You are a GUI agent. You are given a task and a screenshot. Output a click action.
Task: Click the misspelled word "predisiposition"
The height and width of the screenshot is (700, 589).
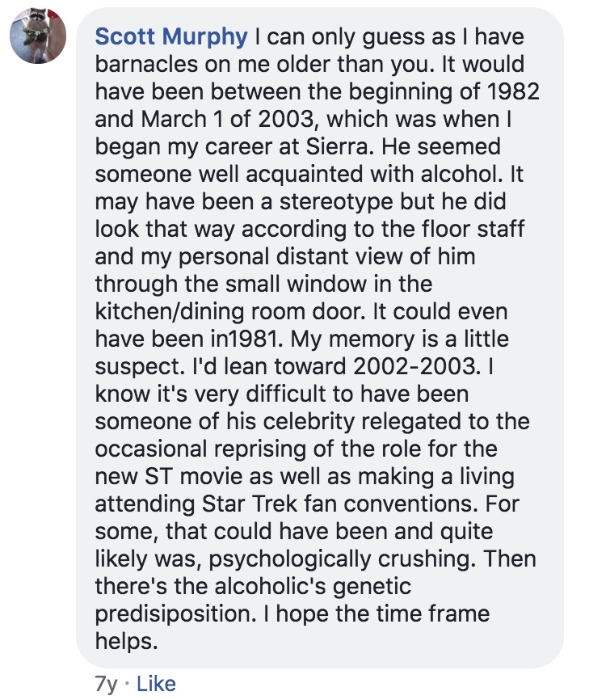(x=174, y=614)
